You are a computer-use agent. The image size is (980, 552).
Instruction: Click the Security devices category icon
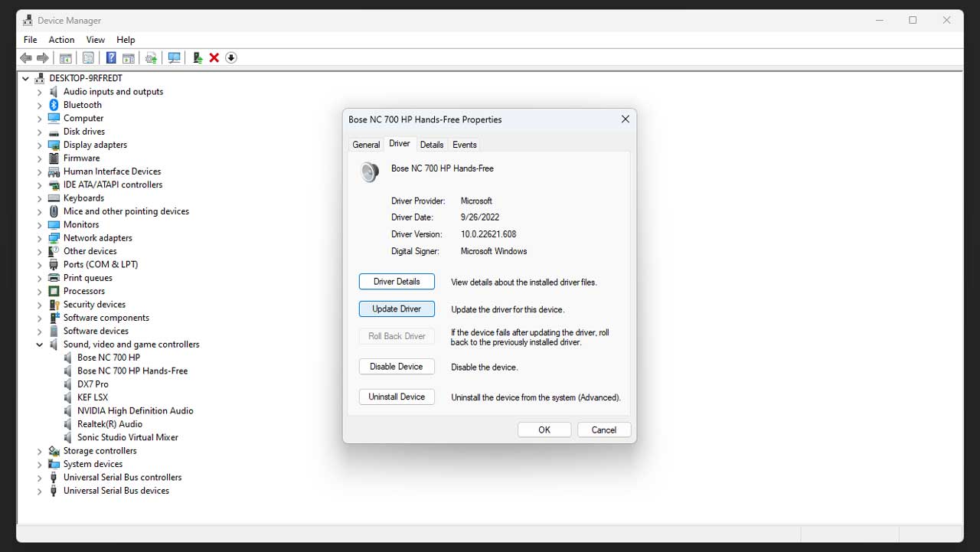[x=54, y=305]
